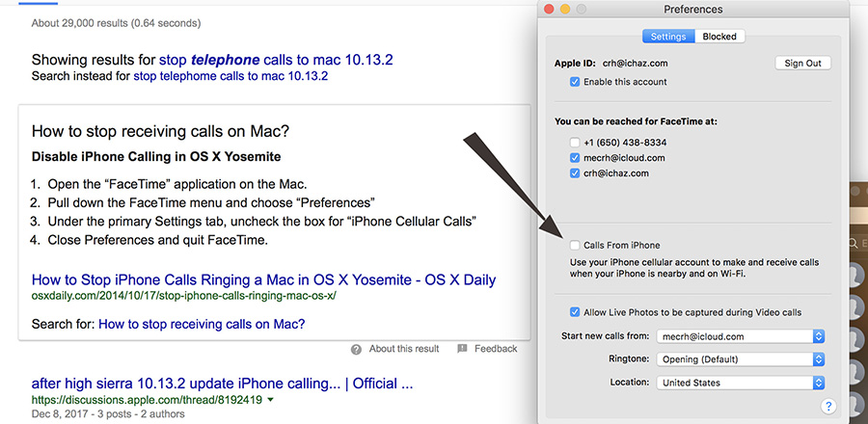Click the Sign Out button
Viewport: 868px width, 424px height.
tap(802, 63)
